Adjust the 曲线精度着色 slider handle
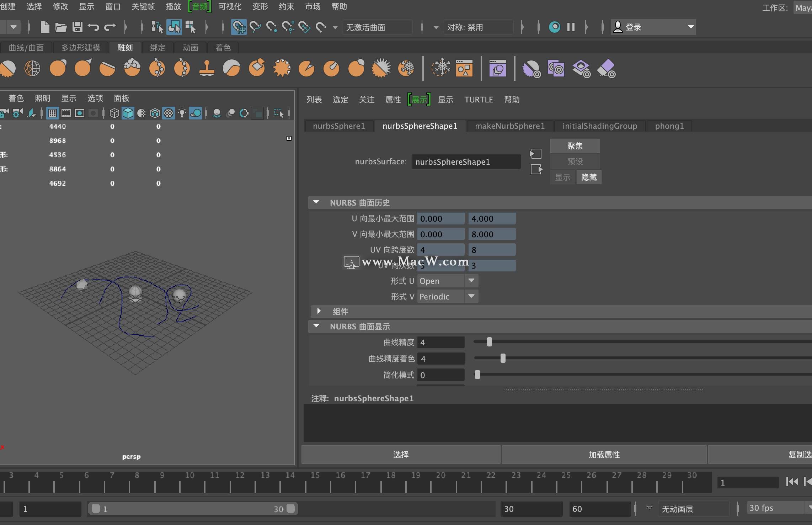Screen dimensions: 812x525 click(x=503, y=358)
